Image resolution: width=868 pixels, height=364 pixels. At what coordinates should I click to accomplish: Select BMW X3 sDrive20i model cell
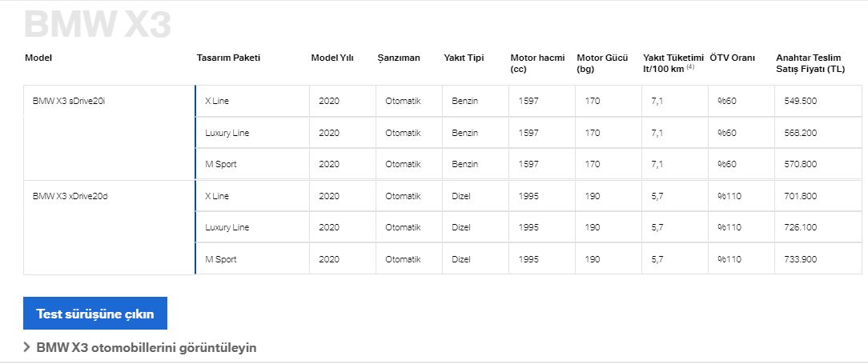coord(110,132)
